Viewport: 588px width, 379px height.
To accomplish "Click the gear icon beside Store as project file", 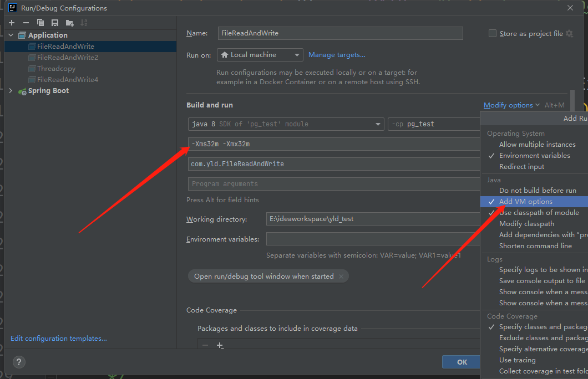I will coord(569,33).
